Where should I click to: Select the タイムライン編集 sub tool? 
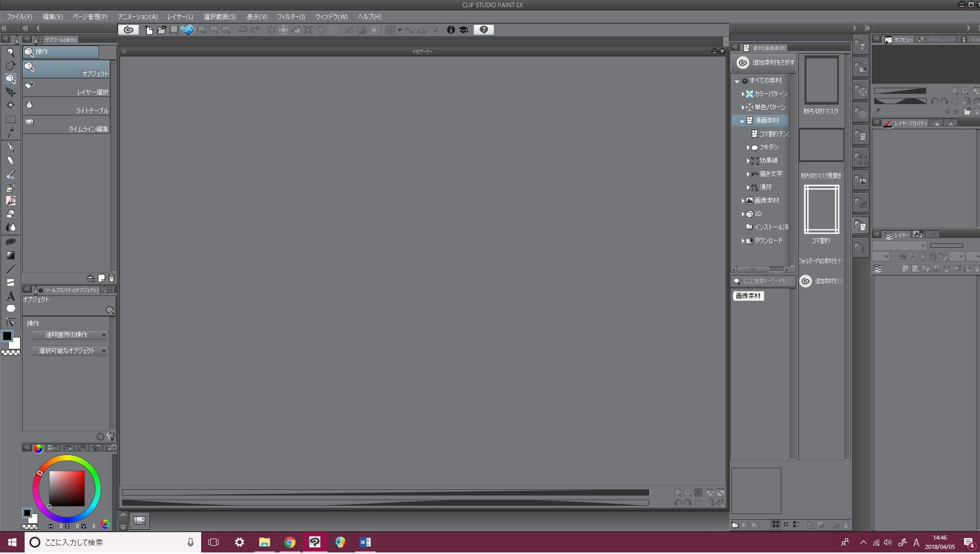tap(66, 125)
